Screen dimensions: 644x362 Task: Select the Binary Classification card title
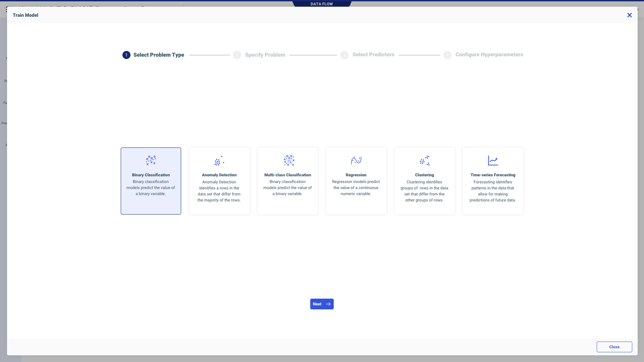click(x=151, y=175)
